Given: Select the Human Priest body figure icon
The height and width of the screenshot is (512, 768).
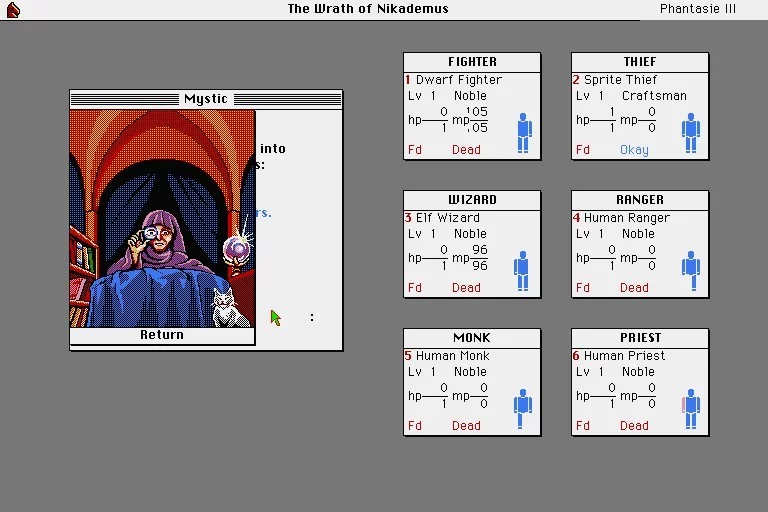Looking at the screenshot, I should (691, 409).
